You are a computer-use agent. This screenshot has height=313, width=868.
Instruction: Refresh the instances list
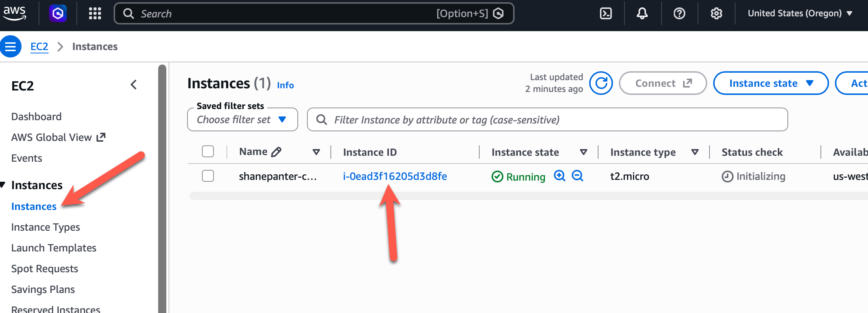tap(601, 83)
